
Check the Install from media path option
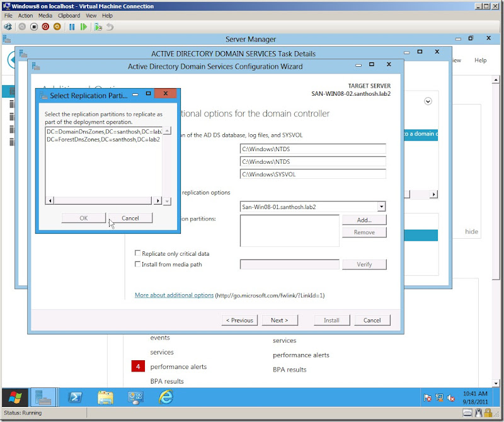pyautogui.click(x=138, y=265)
